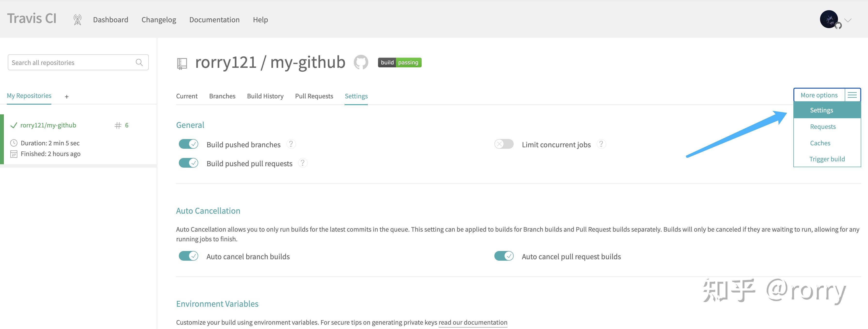Go to Dashboard
Viewport: 868px width, 329px height.
[110, 20]
